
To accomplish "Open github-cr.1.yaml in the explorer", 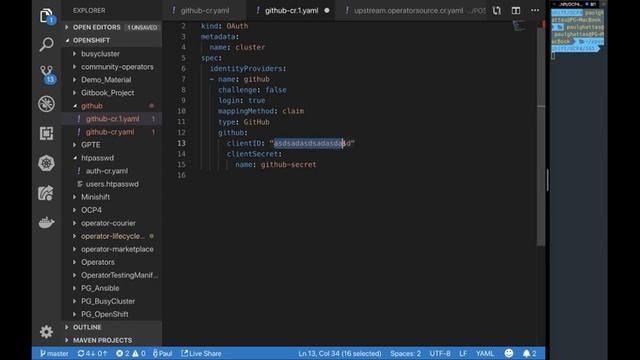I will pos(112,119).
